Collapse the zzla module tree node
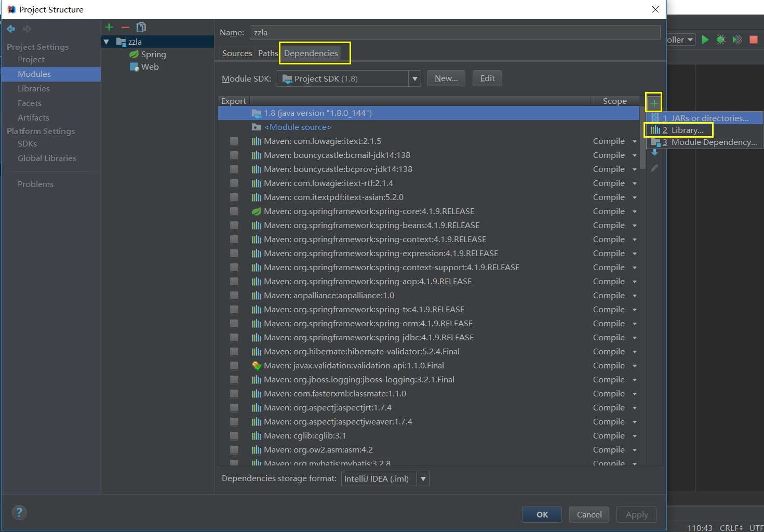This screenshot has width=764, height=532. coord(106,42)
